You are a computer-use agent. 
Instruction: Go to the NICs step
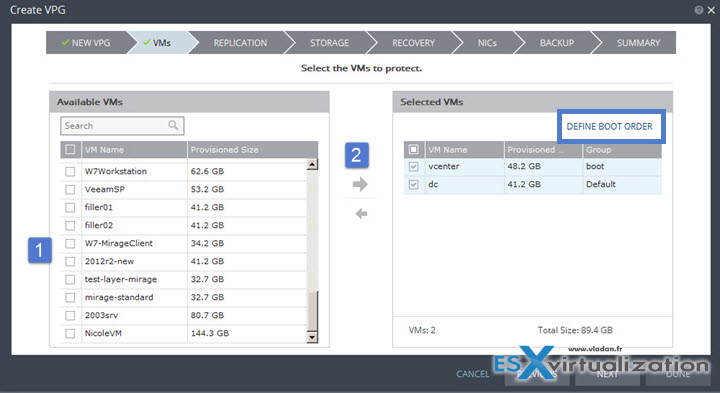(x=487, y=43)
